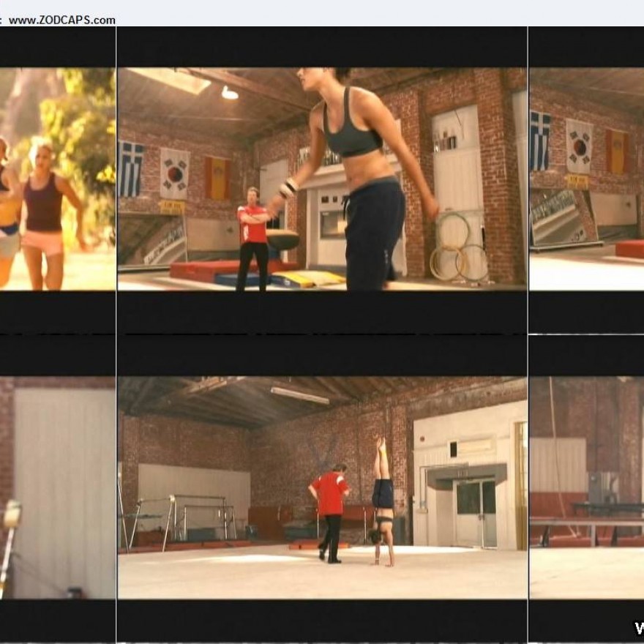Select the bottom-right partial gym thumbnail

(585, 487)
